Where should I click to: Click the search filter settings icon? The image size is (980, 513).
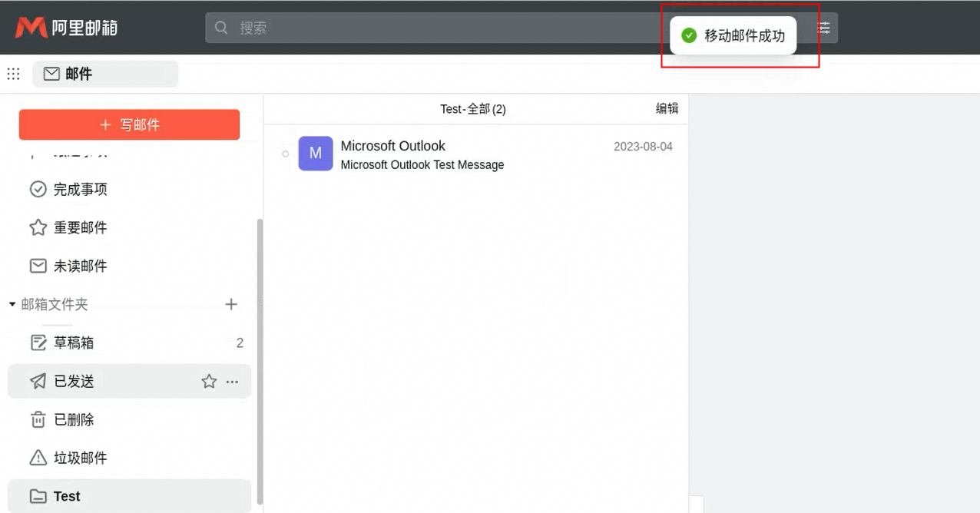[823, 28]
